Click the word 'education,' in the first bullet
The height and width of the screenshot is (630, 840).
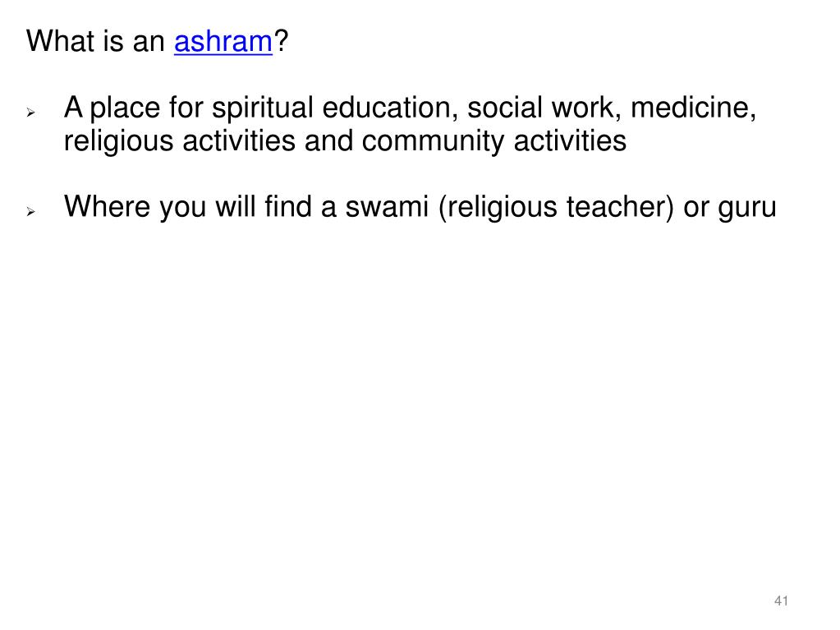tap(390, 108)
